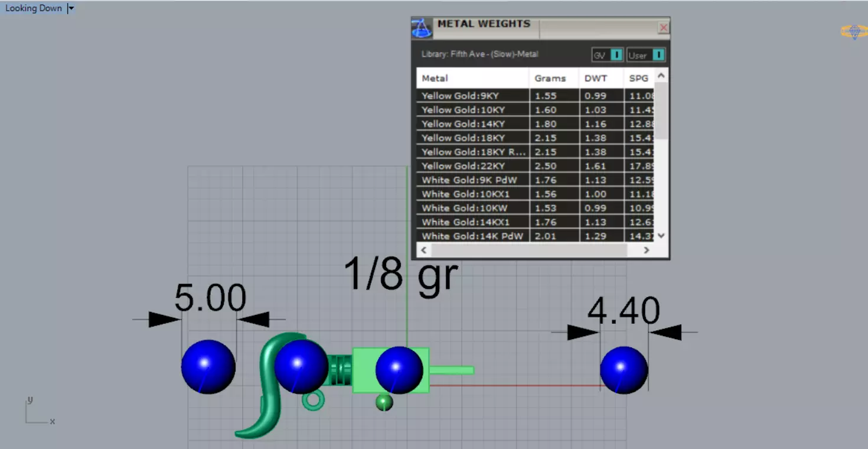Click the 1.03 DWT value for 10KY
Screen dimensions: 868x449
595,110
